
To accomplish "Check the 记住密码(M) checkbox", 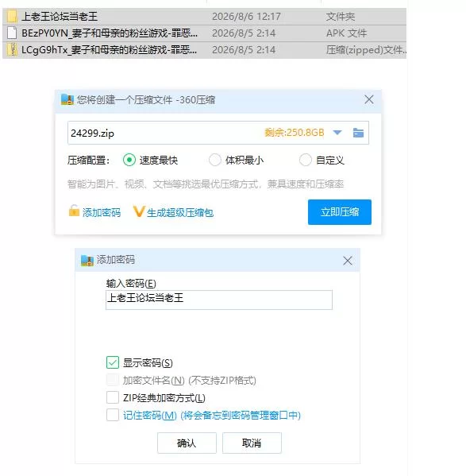I will pos(113,415).
